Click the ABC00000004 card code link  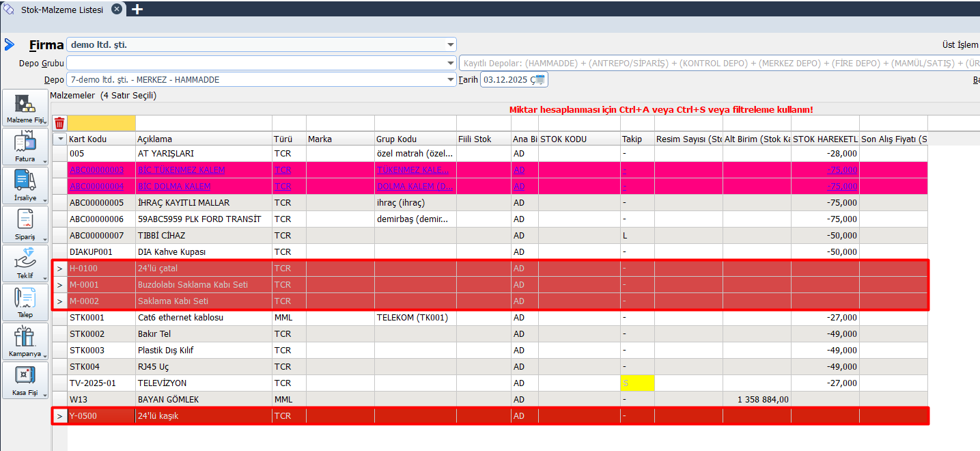click(x=96, y=187)
